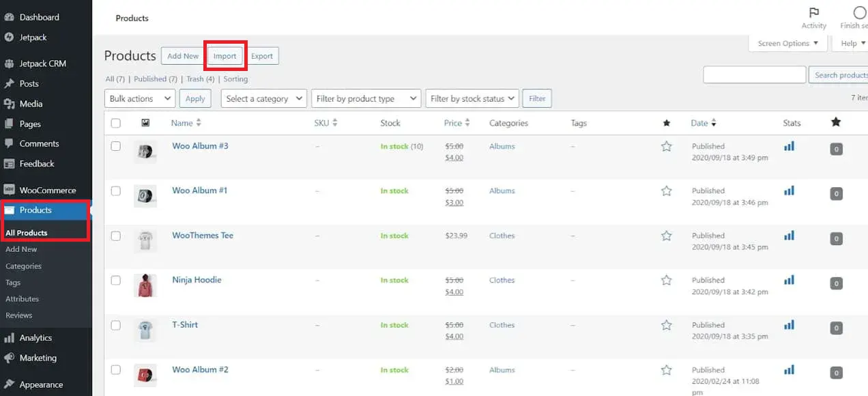Image resolution: width=868 pixels, height=396 pixels.
Task: Open Tags submenu item
Action: tap(13, 283)
